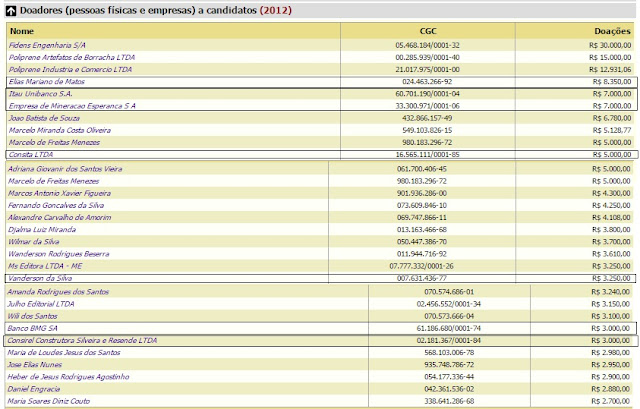Viewport: 640px width, 409px height.
Task: Open Jose Elias Nunes link
Action: pyautogui.click(x=35, y=365)
